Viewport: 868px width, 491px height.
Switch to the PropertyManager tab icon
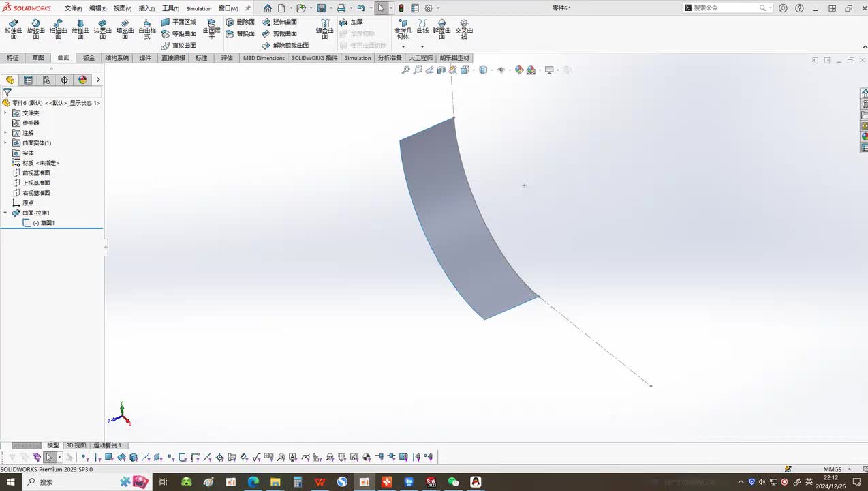coord(28,80)
